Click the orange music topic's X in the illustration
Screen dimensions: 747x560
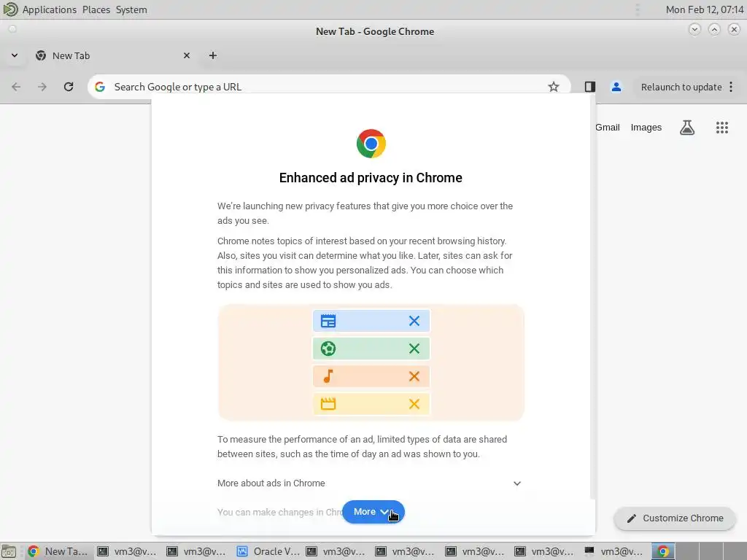[414, 376]
